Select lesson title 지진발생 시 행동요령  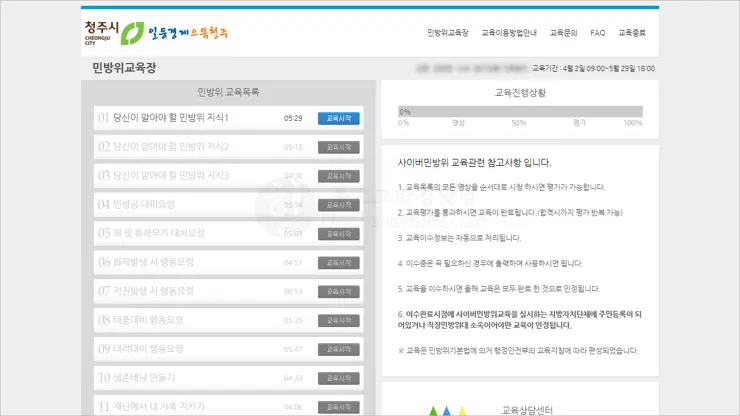153,290
